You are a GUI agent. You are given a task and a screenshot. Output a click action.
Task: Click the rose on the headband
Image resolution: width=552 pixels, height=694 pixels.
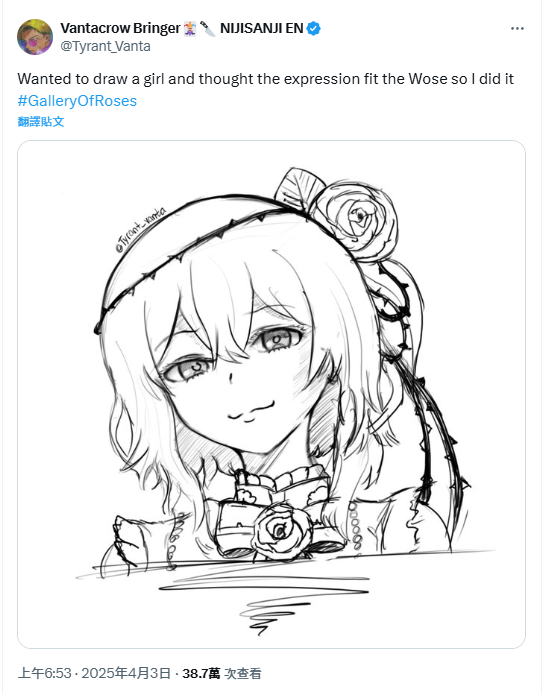356,220
